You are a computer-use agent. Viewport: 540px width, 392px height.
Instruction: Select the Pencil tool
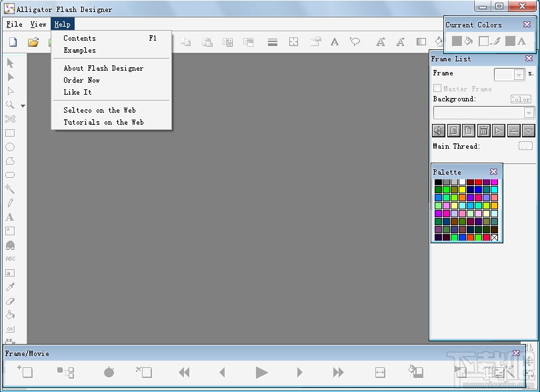[x=11, y=203]
